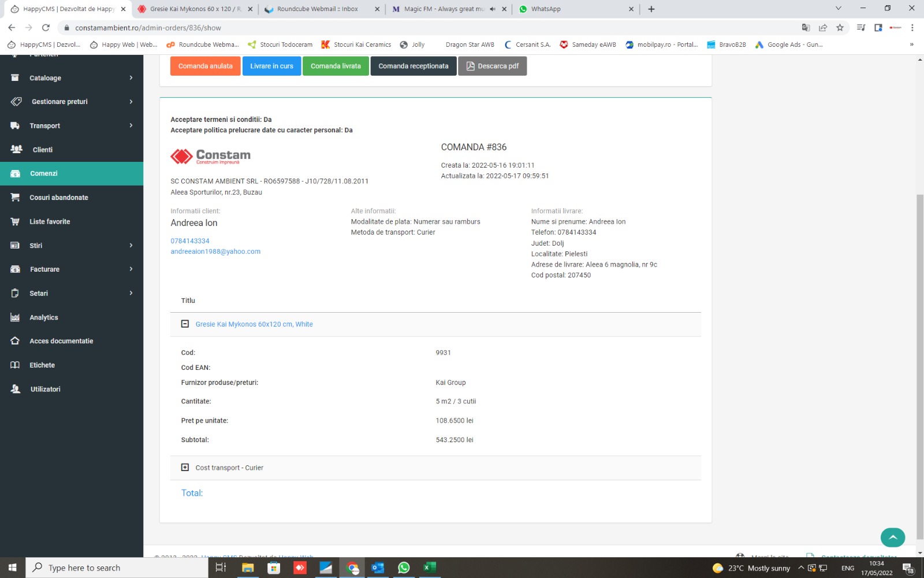Screen dimensions: 924x578
Task: Click the Comanda anulata button
Action: [x=205, y=66]
